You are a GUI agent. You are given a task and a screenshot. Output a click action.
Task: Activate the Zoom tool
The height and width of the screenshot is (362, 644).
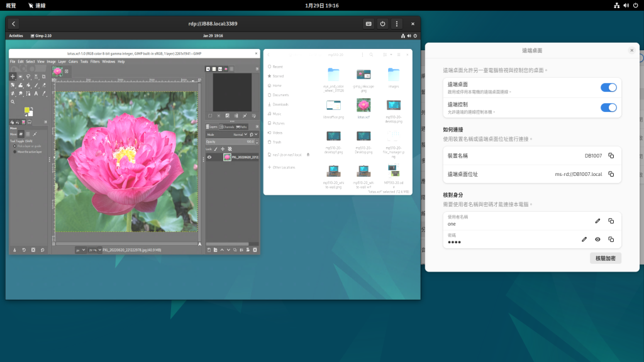point(13,102)
